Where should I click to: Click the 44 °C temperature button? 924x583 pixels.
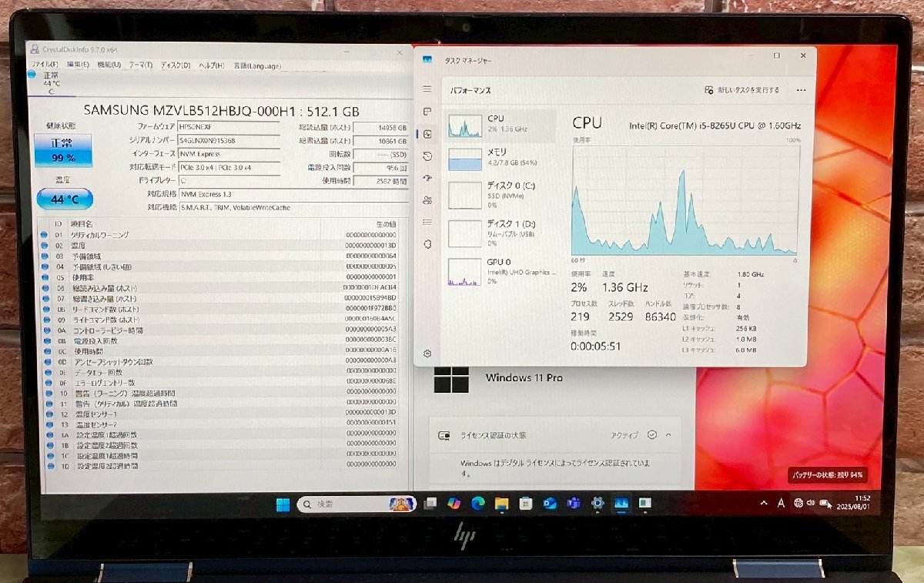(65, 199)
